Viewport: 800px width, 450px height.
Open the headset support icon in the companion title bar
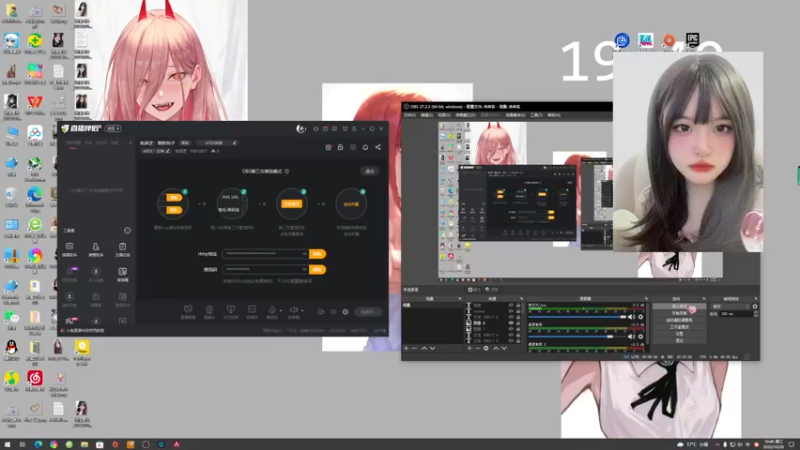point(316,129)
